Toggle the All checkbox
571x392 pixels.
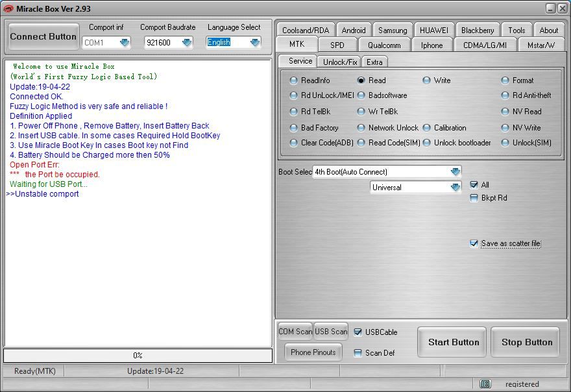(474, 185)
